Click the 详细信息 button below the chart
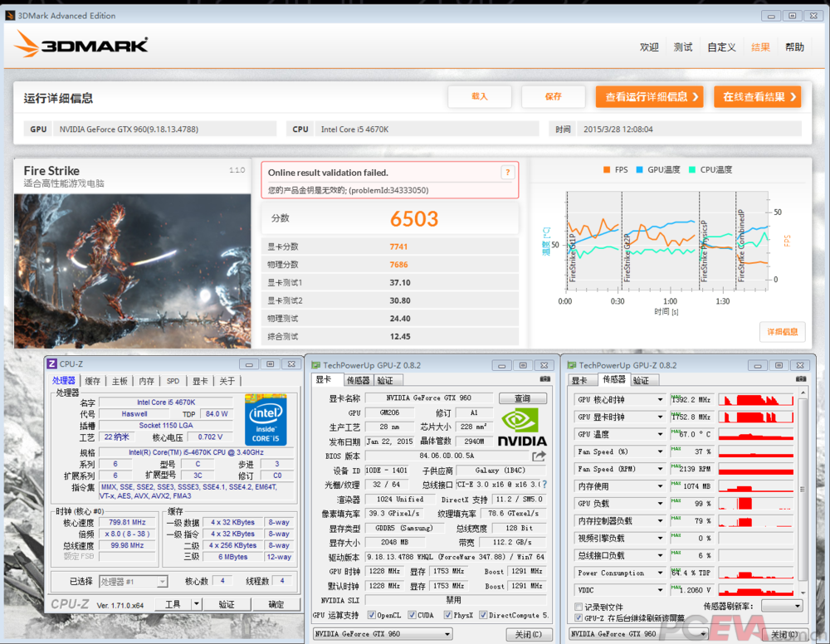The height and width of the screenshot is (644, 830). tap(783, 332)
